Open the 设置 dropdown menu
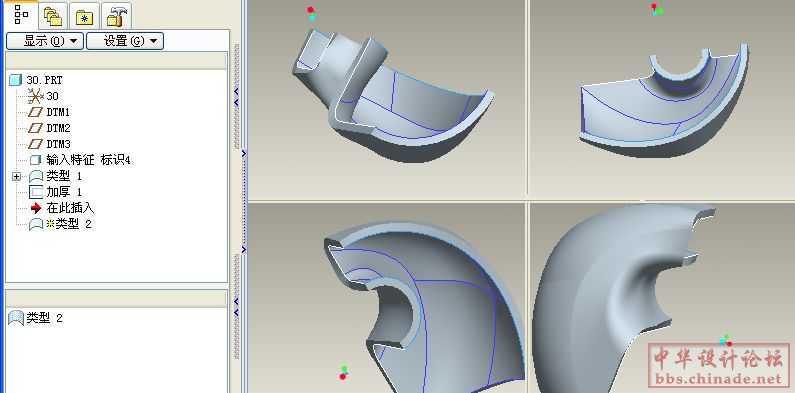The width and height of the screenshot is (795, 393). click(125, 41)
